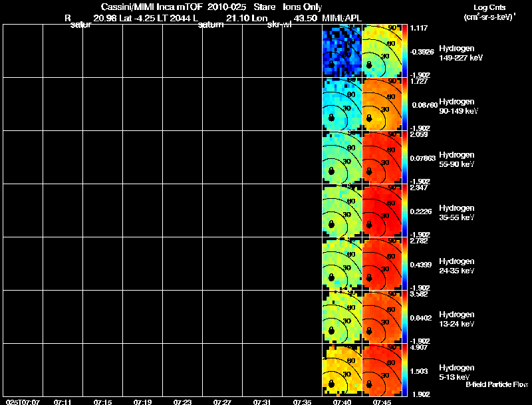Click the '07:23' time axis label
Viewport: 532px width, 405px height.
click(182, 402)
